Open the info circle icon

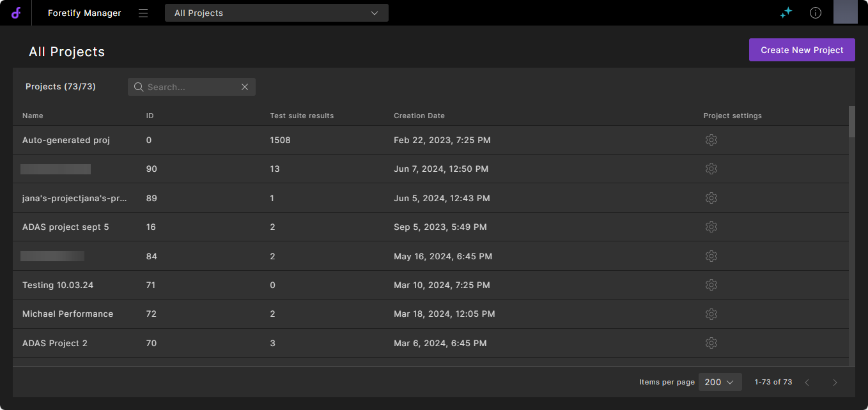click(x=816, y=13)
